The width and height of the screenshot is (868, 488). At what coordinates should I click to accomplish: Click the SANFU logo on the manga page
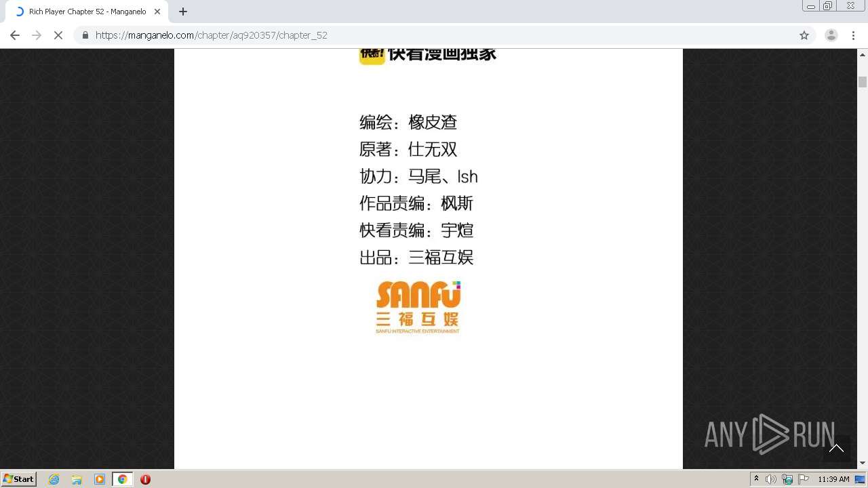pos(418,307)
